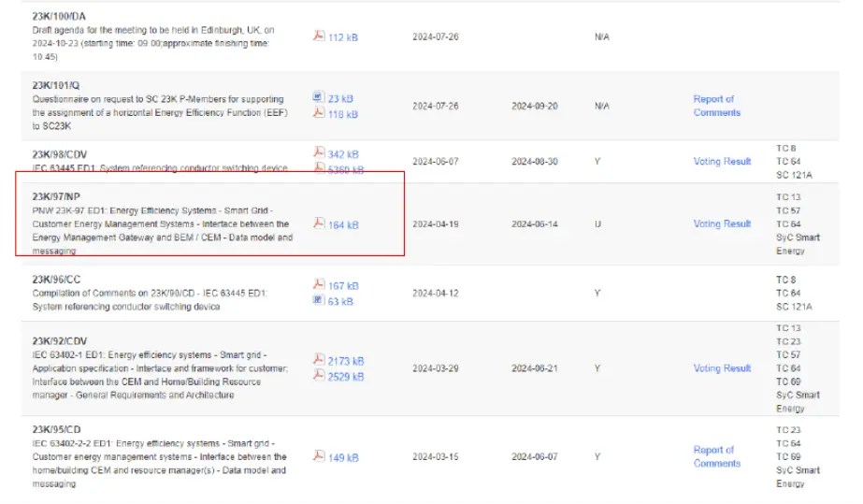Open the PDF icon beside 112 kB
This screenshot has width=863, height=504.
pos(318,36)
